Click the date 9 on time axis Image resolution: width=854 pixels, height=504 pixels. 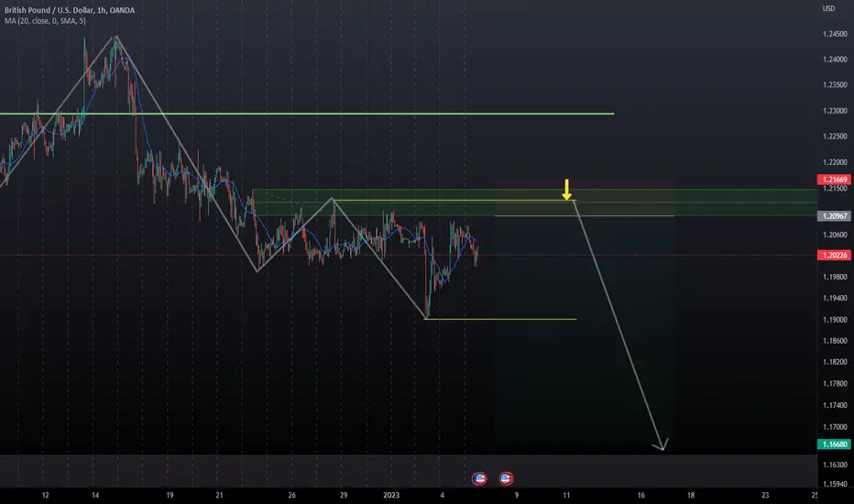[x=517, y=495]
